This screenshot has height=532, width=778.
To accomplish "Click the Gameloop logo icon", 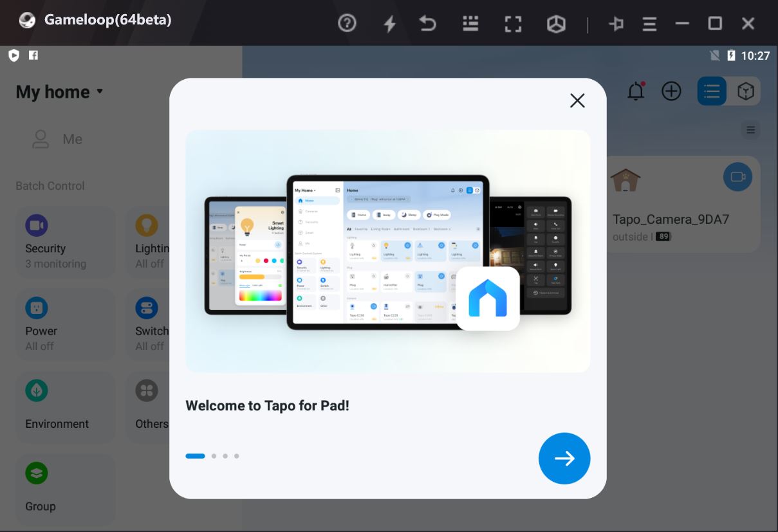I will tap(27, 20).
